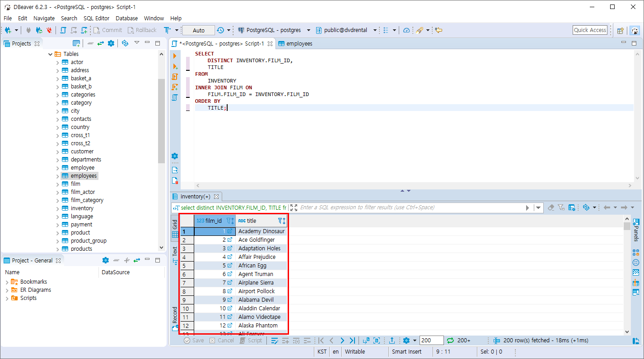
Task: Open the File menu
Action: [8, 18]
